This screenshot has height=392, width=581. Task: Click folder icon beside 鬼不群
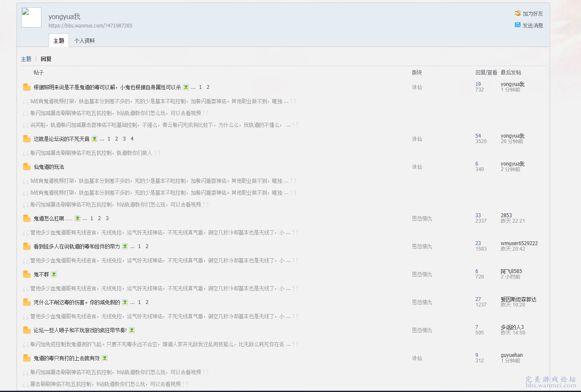[27, 274]
